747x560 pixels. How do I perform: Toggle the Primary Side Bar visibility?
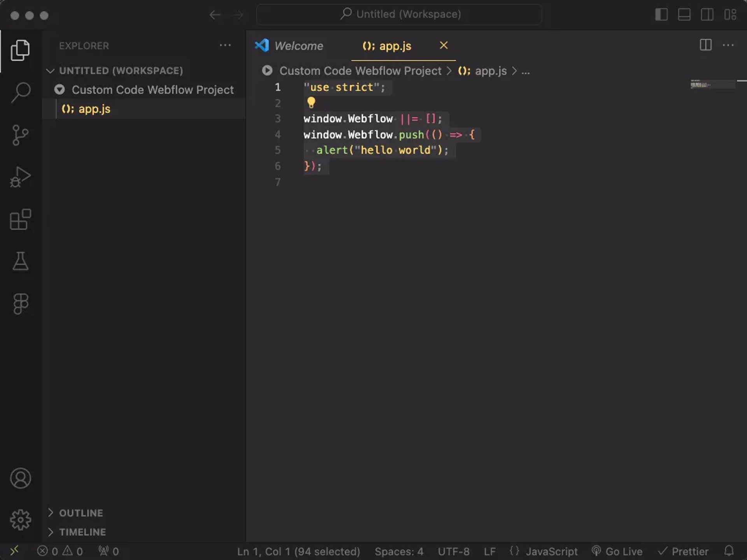661,14
